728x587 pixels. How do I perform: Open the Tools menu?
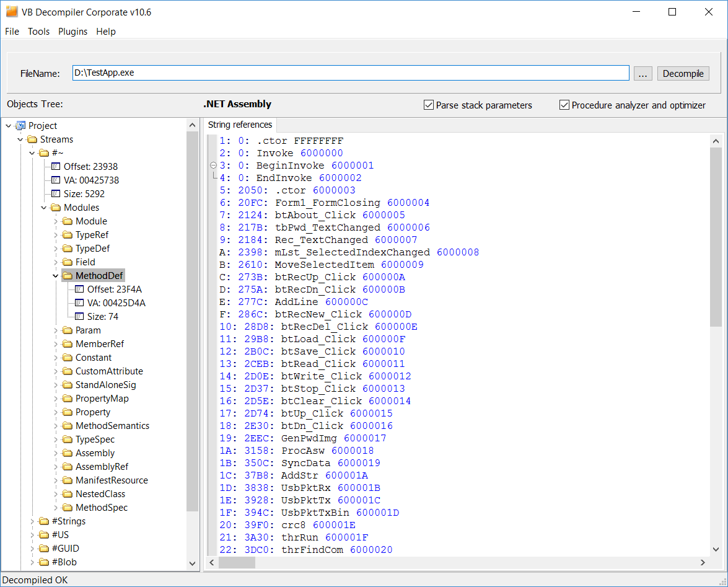pos(38,31)
